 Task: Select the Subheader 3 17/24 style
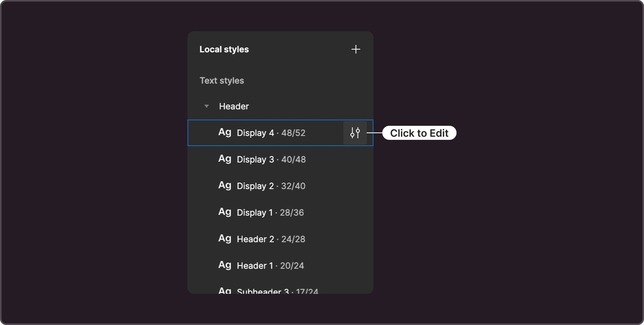[x=280, y=289]
